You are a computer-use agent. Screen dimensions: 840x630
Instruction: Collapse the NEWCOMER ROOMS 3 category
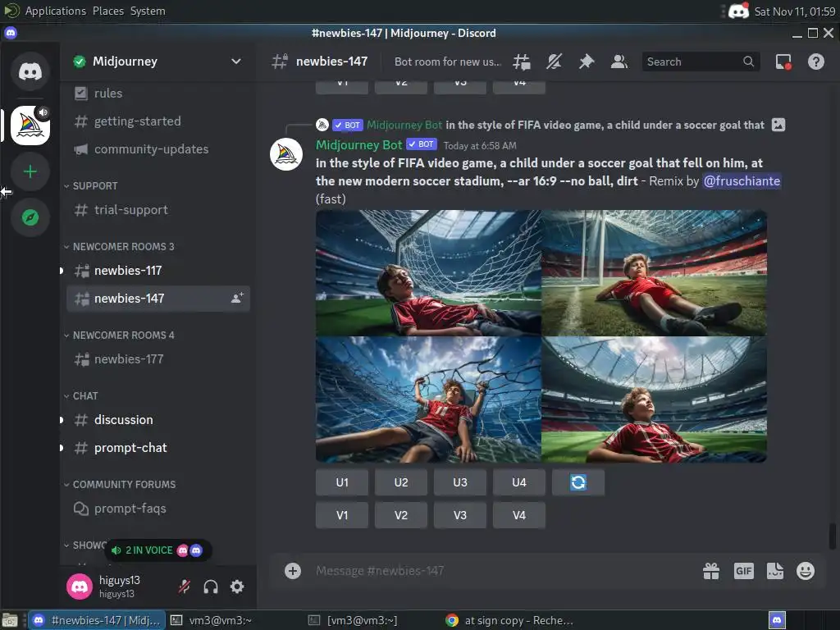pyautogui.click(x=123, y=246)
